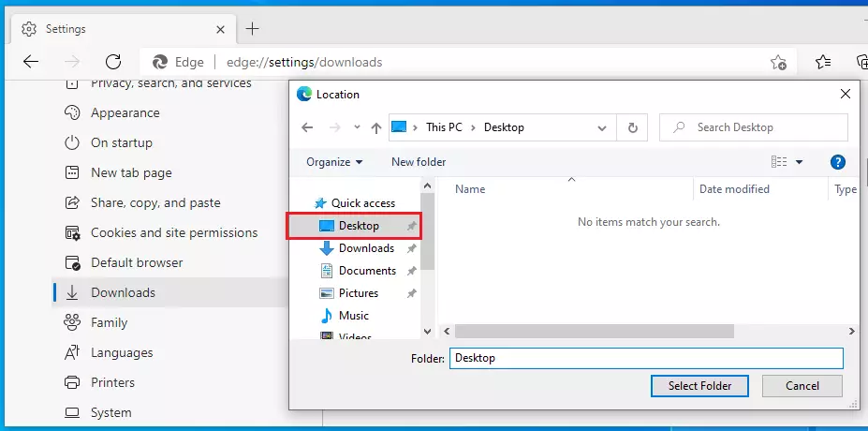Image resolution: width=868 pixels, height=431 pixels.
Task: Cancel the Location dialog
Action: point(802,386)
